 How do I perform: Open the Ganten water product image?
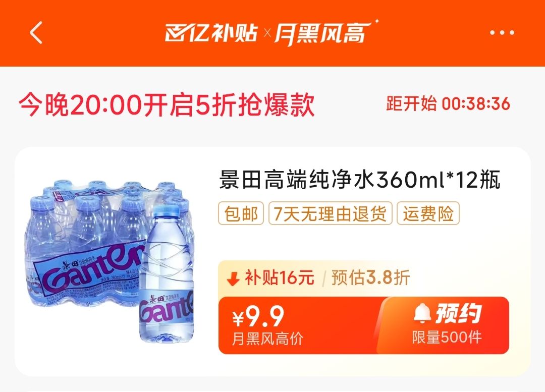pyautogui.click(x=111, y=261)
